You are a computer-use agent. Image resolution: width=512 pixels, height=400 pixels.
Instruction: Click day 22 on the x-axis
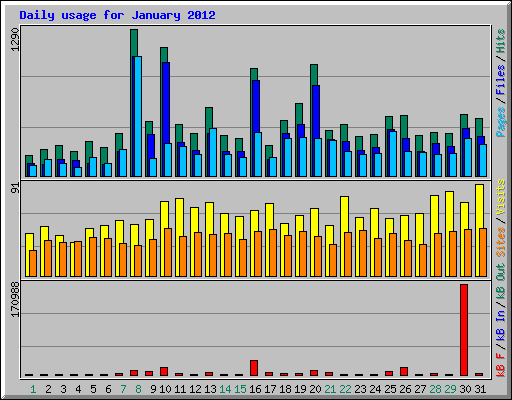(345, 389)
